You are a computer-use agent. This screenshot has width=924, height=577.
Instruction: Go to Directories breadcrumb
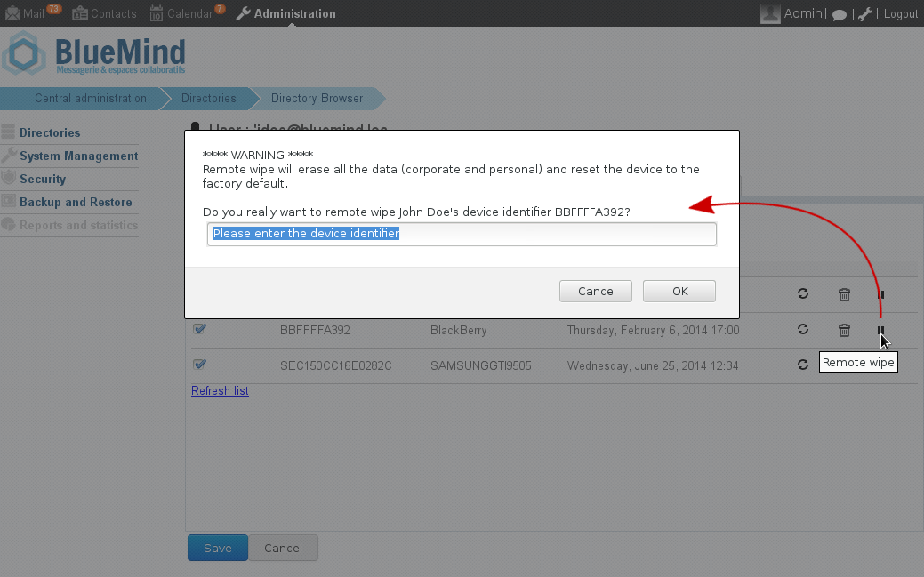tap(209, 99)
